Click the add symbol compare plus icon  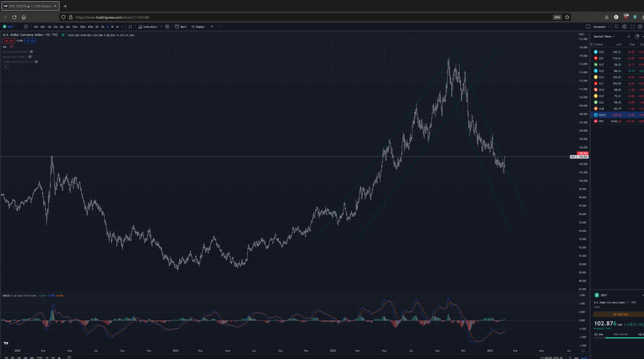(x=26, y=27)
